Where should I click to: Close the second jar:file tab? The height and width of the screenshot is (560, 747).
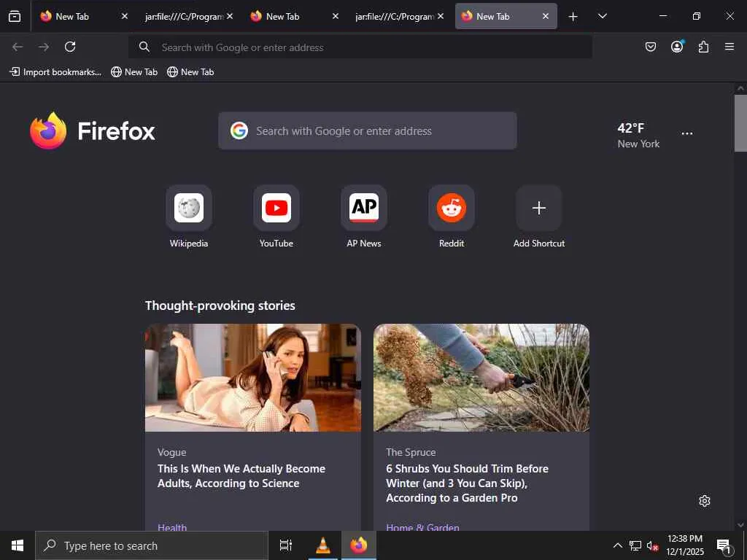(441, 16)
